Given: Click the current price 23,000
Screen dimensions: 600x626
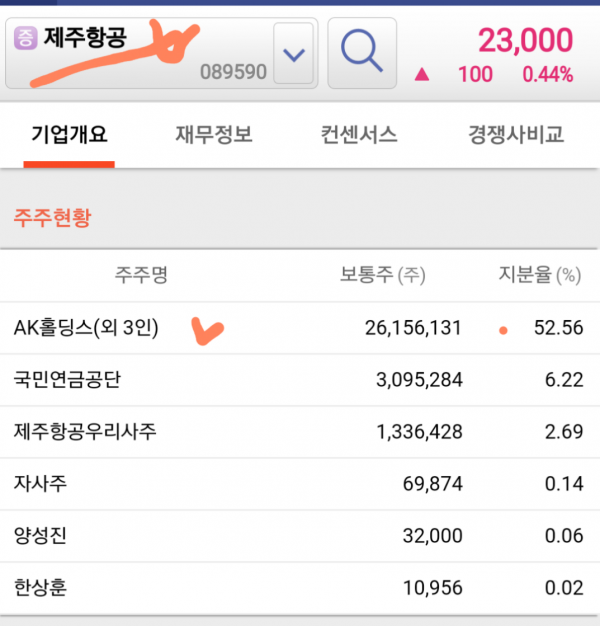Looking at the screenshot, I should tap(525, 40).
